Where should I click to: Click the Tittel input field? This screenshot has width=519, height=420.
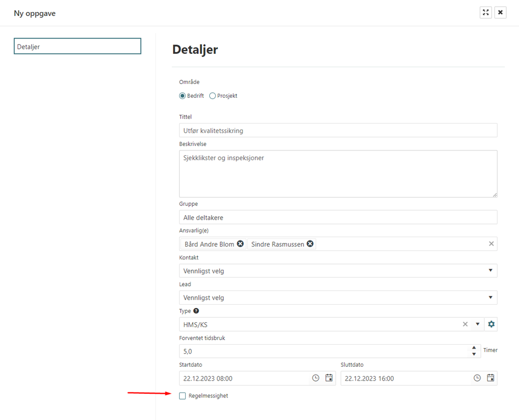(338, 131)
